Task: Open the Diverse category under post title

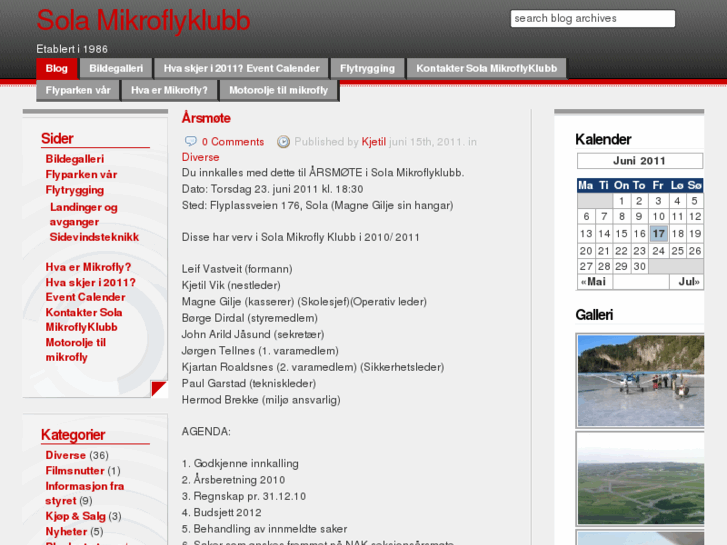Action: pos(200,157)
